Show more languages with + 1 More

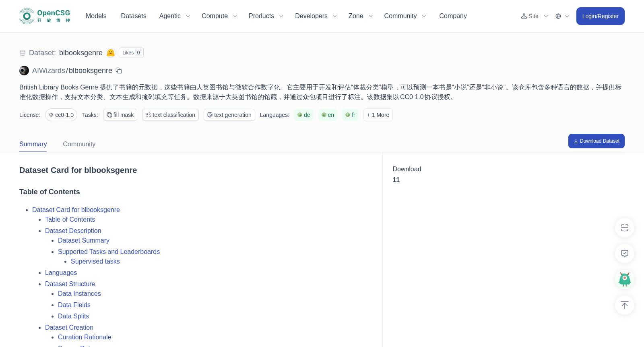coord(378,115)
